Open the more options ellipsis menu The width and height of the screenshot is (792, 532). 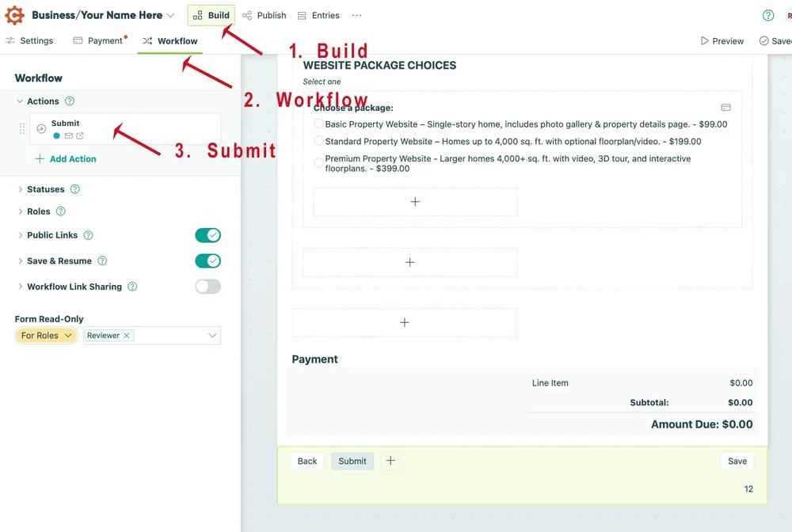356,15
